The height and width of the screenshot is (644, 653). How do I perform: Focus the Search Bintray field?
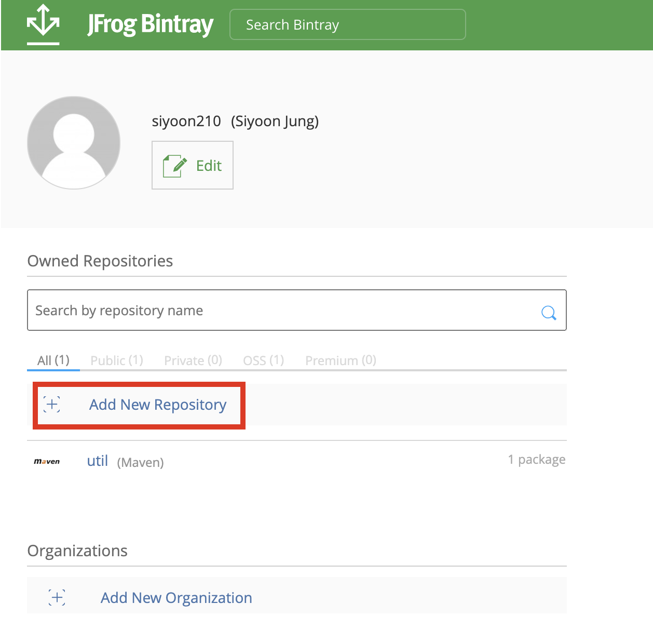[348, 24]
